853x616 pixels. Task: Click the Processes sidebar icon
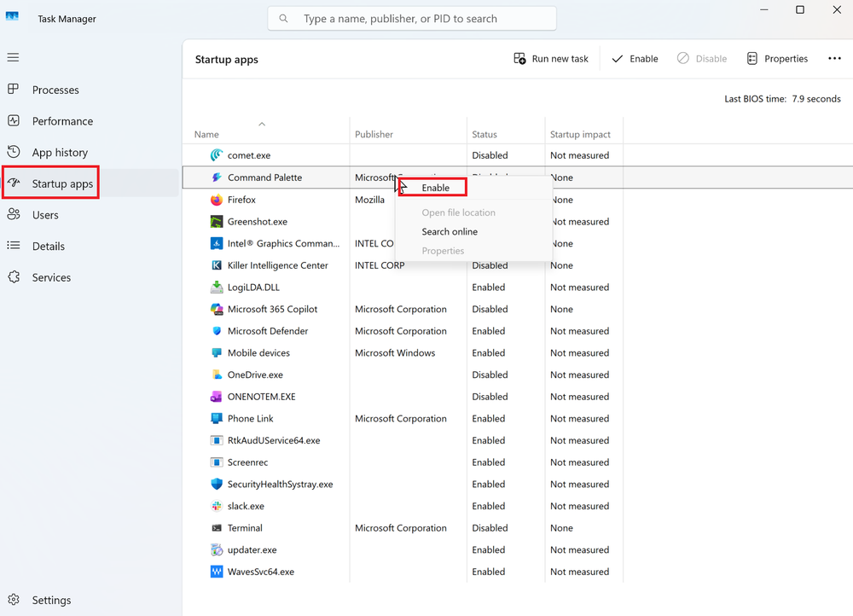(14, 90)
